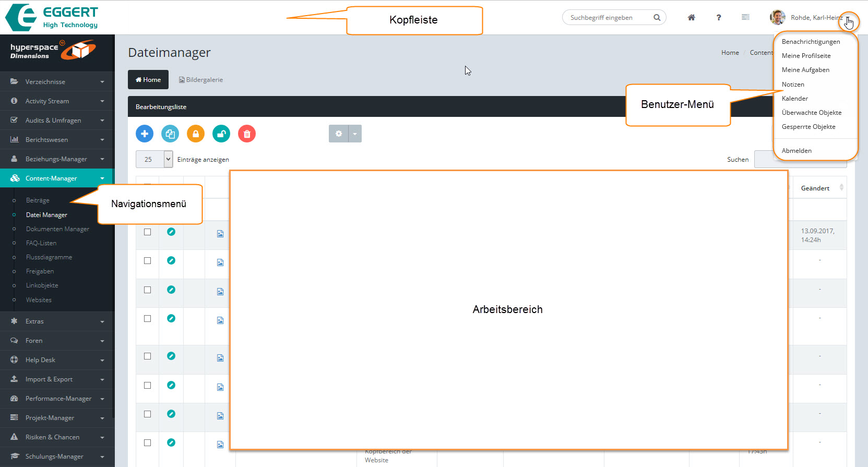Click the red trash delete icon
The width and height of the screenshot is (868, 467).
pos(247,134)
